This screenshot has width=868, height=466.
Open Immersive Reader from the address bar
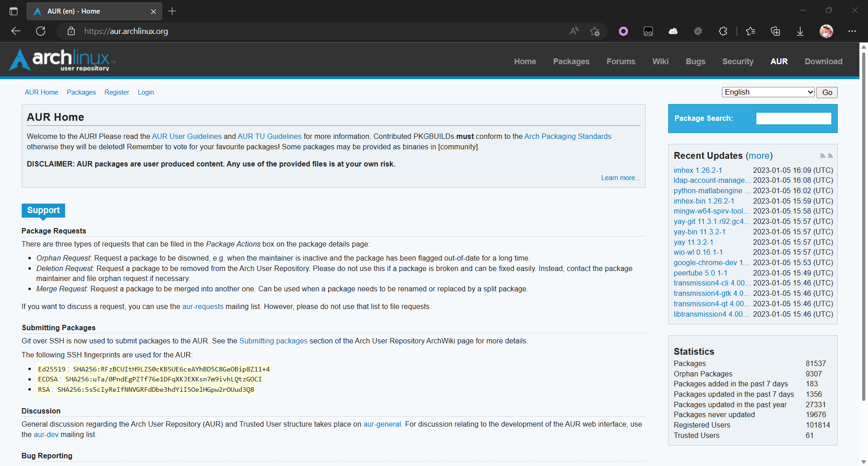click(x=574, y=31)
